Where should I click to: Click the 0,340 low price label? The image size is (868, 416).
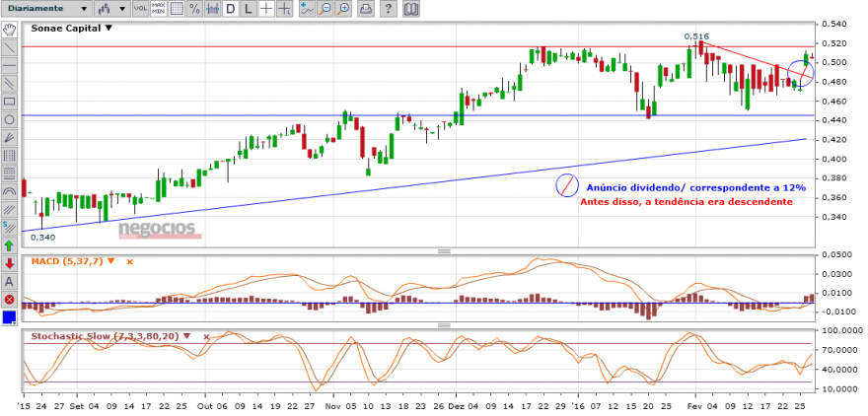coord(42,238)
